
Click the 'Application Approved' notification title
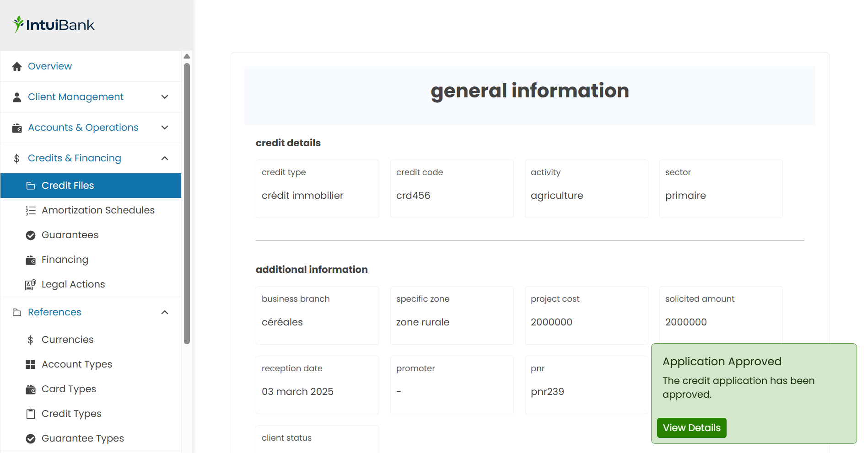[x=722, y=362]
